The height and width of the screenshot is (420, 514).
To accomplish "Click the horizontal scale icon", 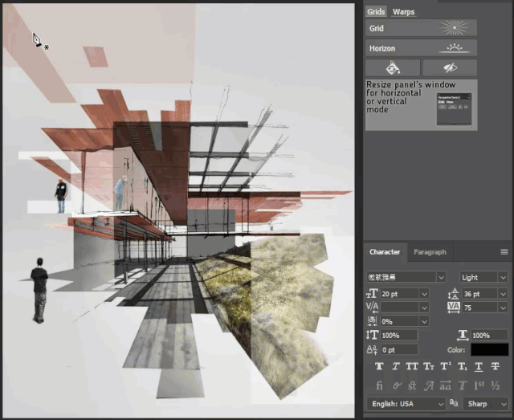I will 463,335.
